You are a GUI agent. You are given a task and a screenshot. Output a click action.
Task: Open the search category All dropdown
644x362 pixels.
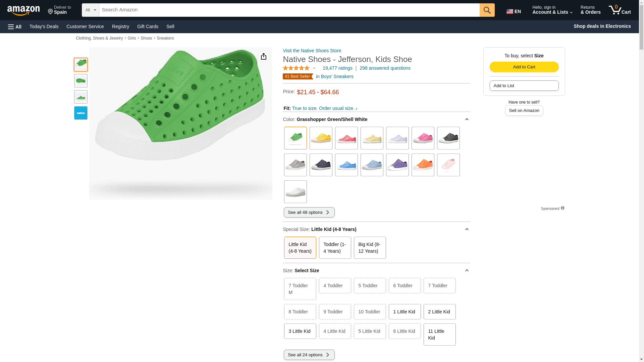(90, 10)
